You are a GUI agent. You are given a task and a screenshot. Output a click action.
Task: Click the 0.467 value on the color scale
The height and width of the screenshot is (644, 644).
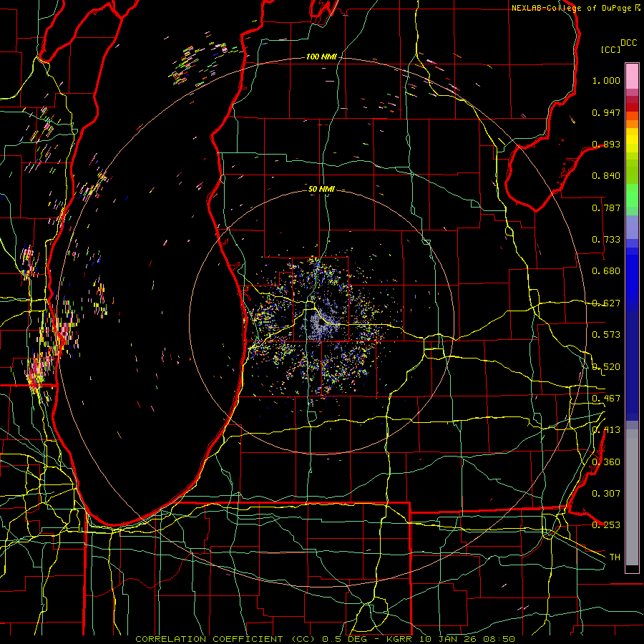point(606,399)
